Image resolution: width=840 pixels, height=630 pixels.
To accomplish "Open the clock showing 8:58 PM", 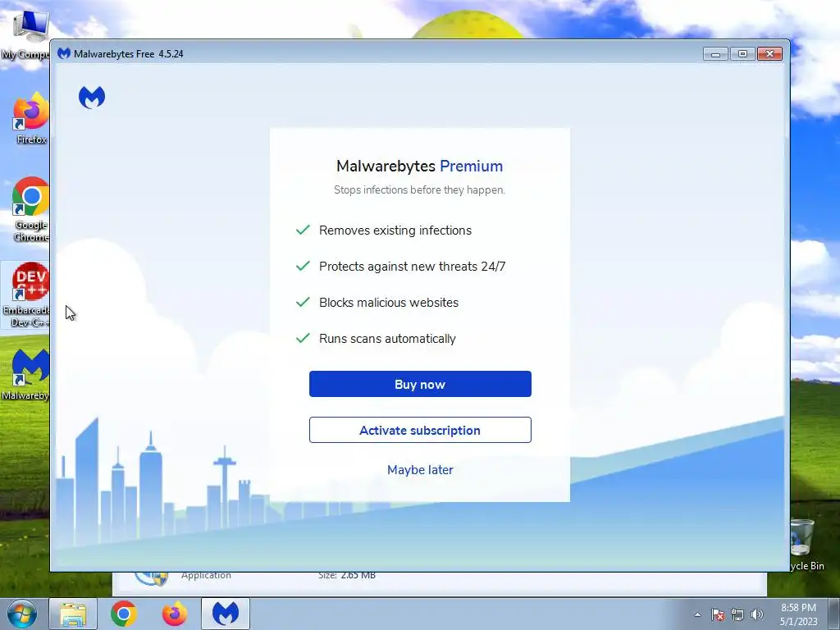I will (x=798, y=614).
